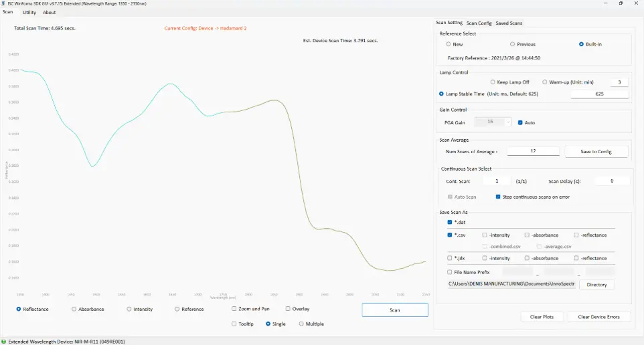This screenshot has width=644, height=345.
Task: Switch to the Scan Config tab
Action: tap(479, 23)
